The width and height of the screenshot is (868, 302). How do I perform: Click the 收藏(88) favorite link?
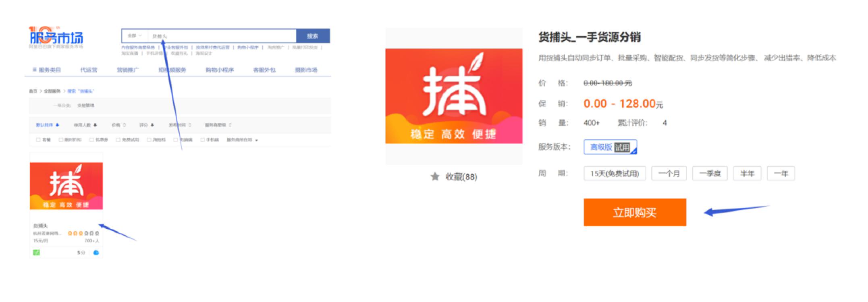[x=461, y=177]
